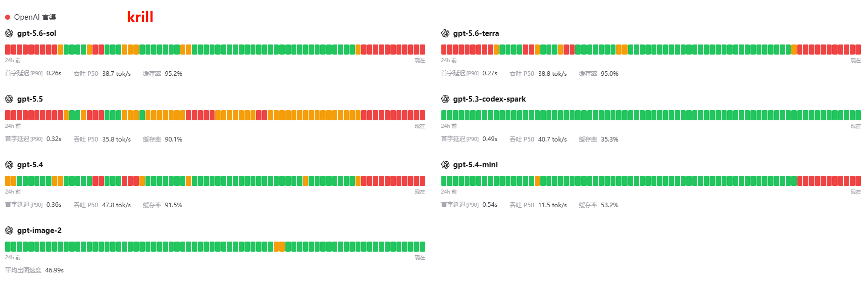868x282 pixels.
Task: Click the 平均出图速度 label under gpt-image-2
Action: click(23, 270)
